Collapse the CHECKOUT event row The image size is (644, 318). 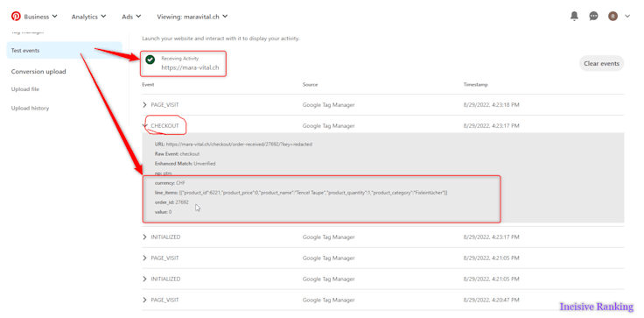[x=382, y=126]
